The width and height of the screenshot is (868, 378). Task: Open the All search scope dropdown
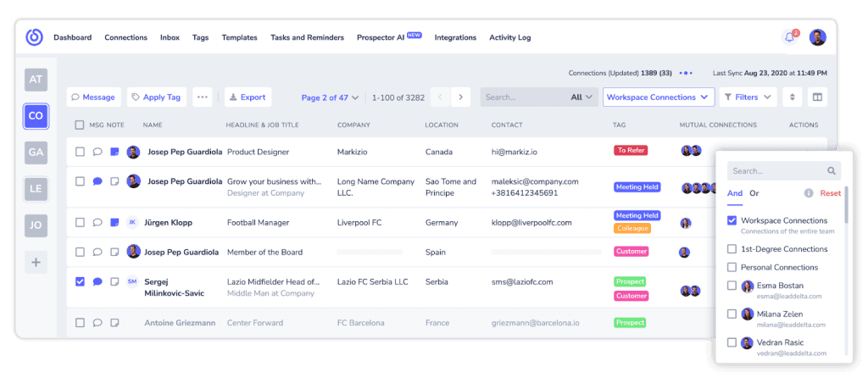(x=581, y=97)
